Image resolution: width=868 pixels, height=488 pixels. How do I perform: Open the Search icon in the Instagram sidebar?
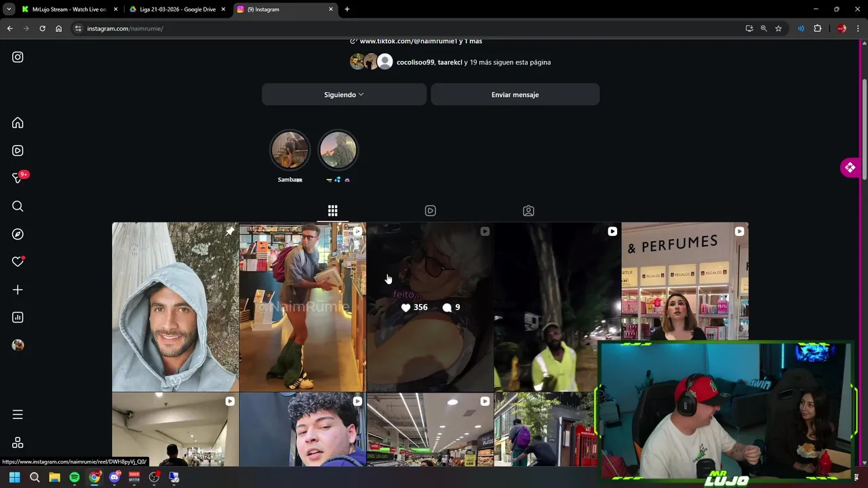(x=18, y=206)
